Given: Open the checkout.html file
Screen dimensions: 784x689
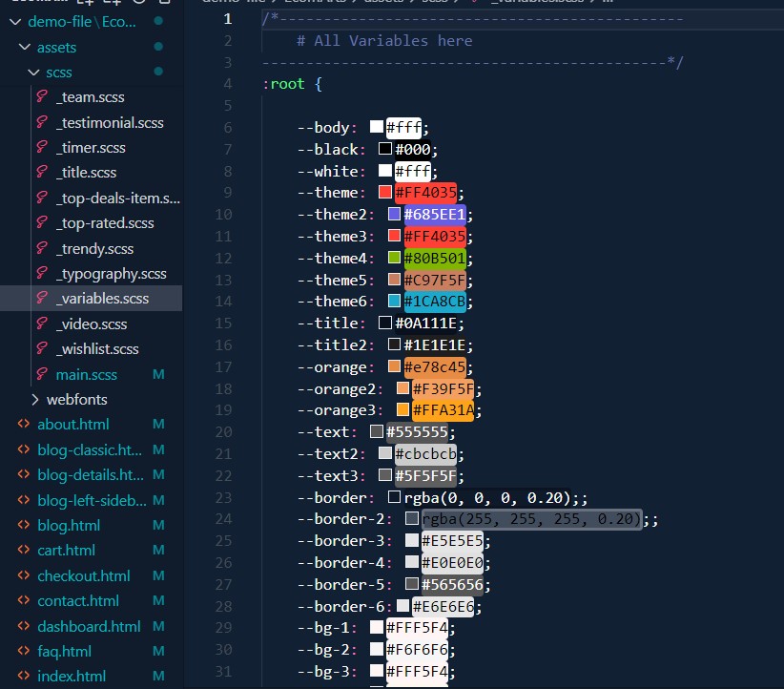Looking at the screenshot, I should click(84, 575).
